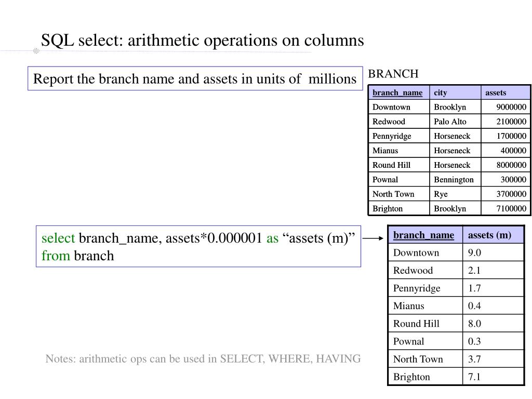Click 'Downtown' in the result table
The width and height of the screenshot is (532, 399).
(416, 253)
